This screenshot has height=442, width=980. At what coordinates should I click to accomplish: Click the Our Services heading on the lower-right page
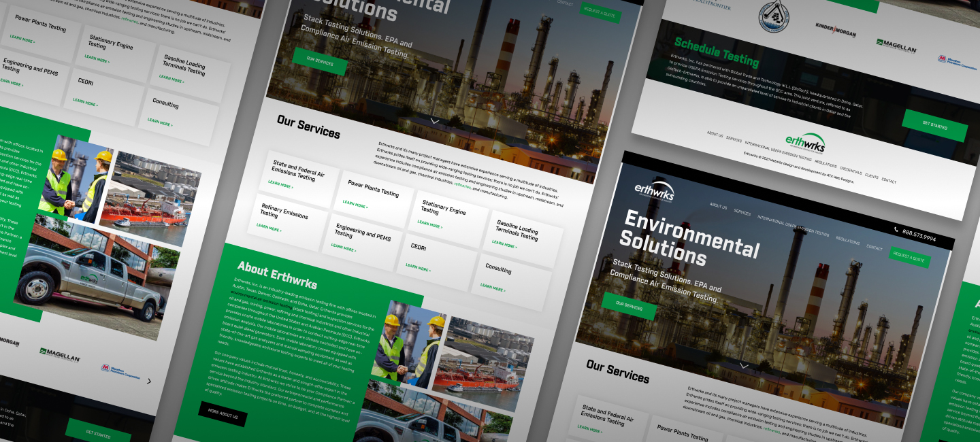[617, 371]
